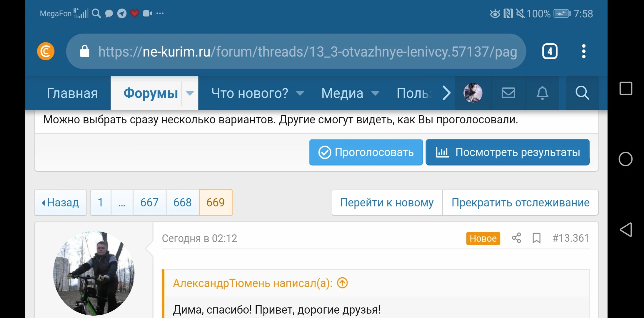Bookmark the post with bookmark icon
This screenshot has height=318, width=644.
coord(537,238)
